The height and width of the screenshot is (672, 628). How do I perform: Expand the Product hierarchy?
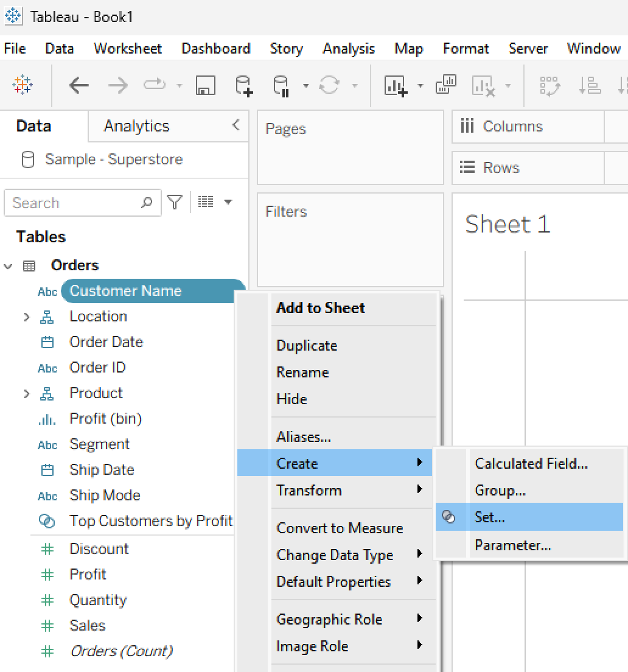(27, 394)
